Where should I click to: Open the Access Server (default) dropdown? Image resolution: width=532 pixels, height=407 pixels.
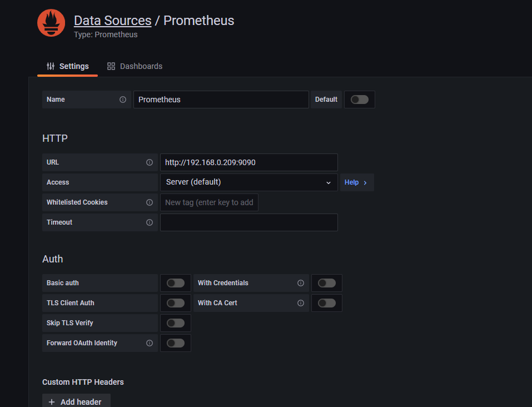coord(248,182)
